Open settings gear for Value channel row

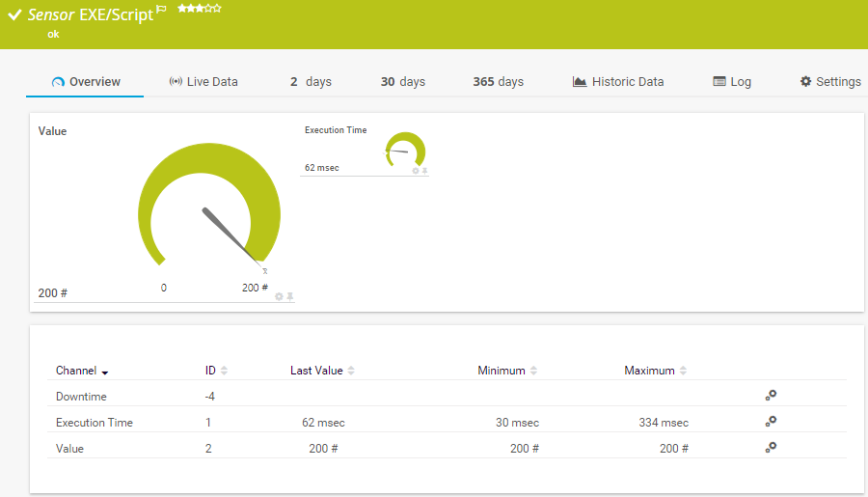point(771,447)
